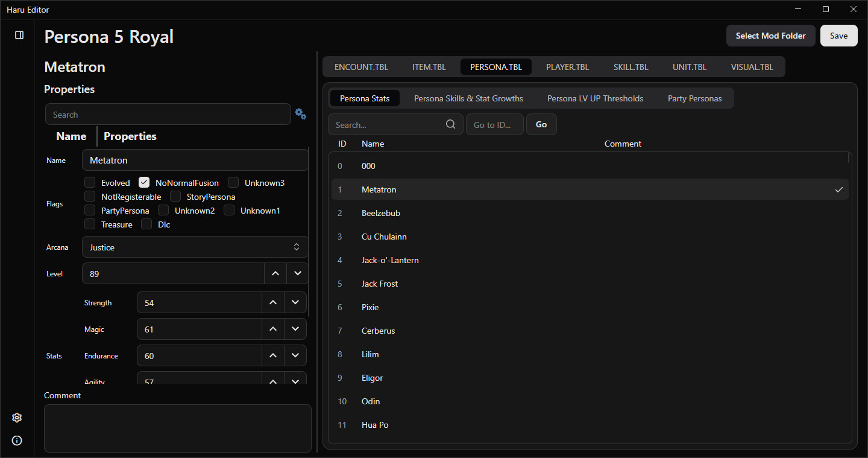Viewport: 868px width, 458px height.
Task: Open property filter gears icon
Action: [x=300, y=114]
